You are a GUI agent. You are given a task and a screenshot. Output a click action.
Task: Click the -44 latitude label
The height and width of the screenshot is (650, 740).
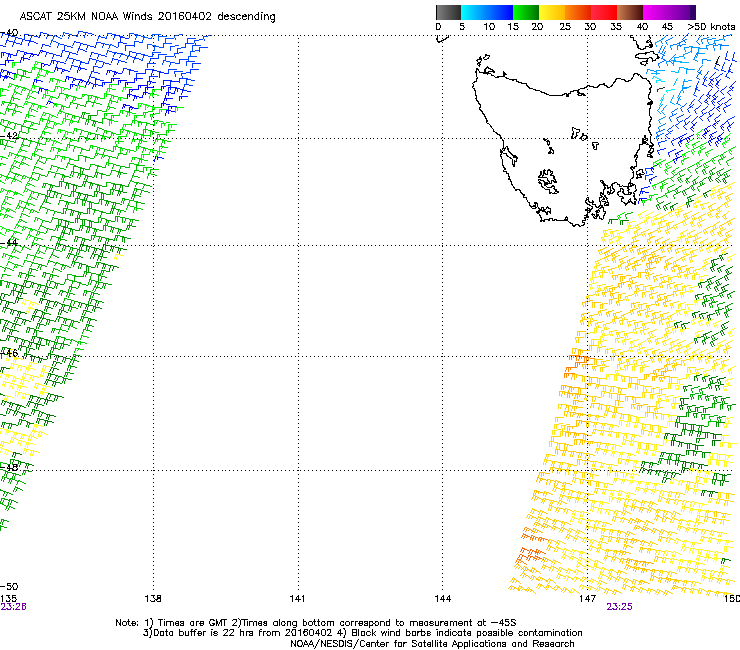[x=9, y=243]
